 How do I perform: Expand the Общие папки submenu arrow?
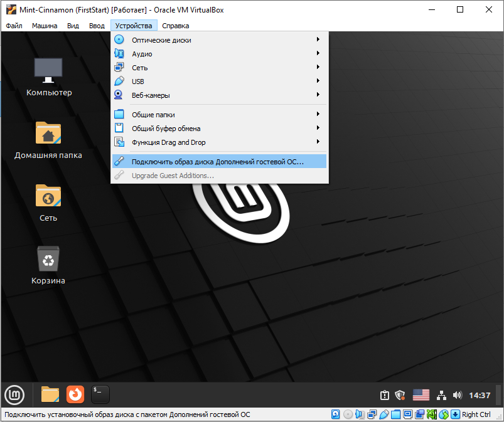[318, 114]
